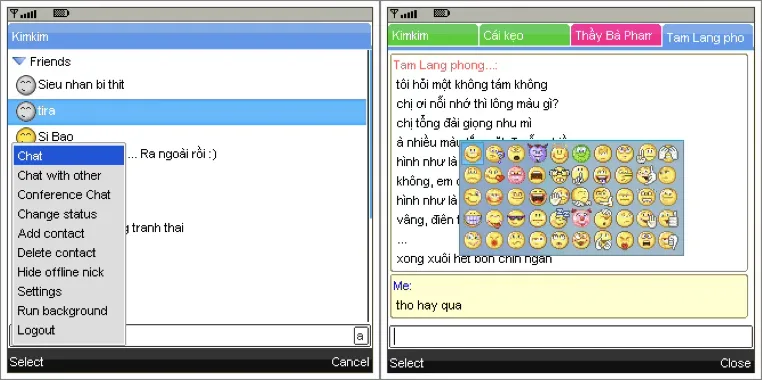The image size is (762, 380).
Task: Select the nerd emoticon with glasses
Action: coord(559,175)
